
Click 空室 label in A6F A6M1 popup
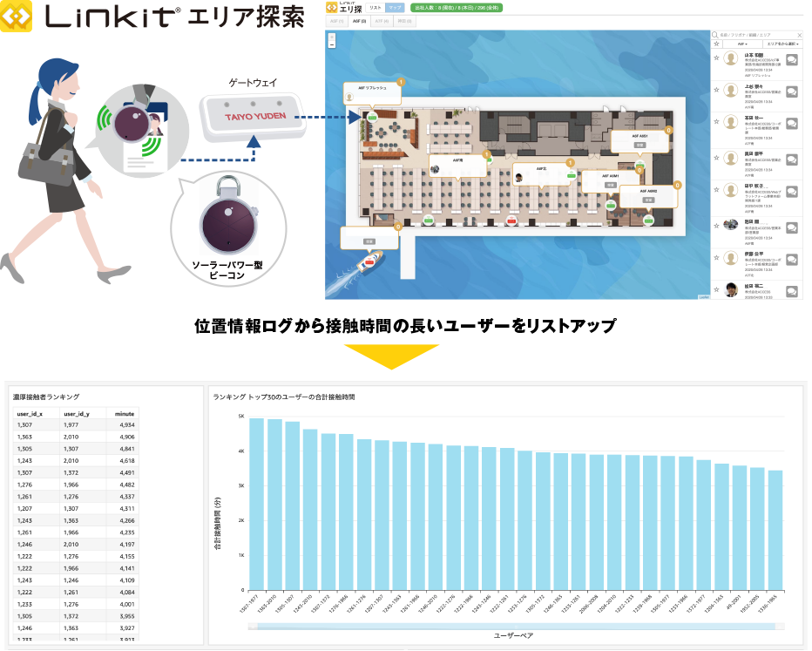click(611, 185)
